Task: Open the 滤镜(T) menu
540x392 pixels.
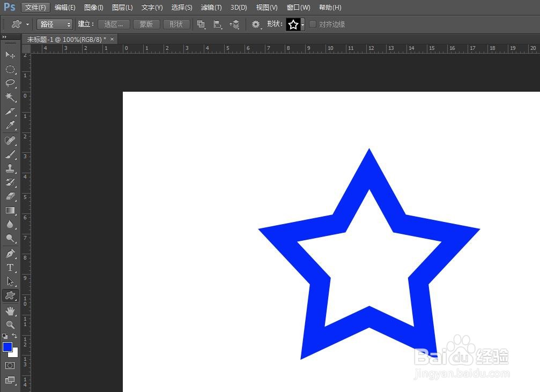Action: click(x=211, y=7)
